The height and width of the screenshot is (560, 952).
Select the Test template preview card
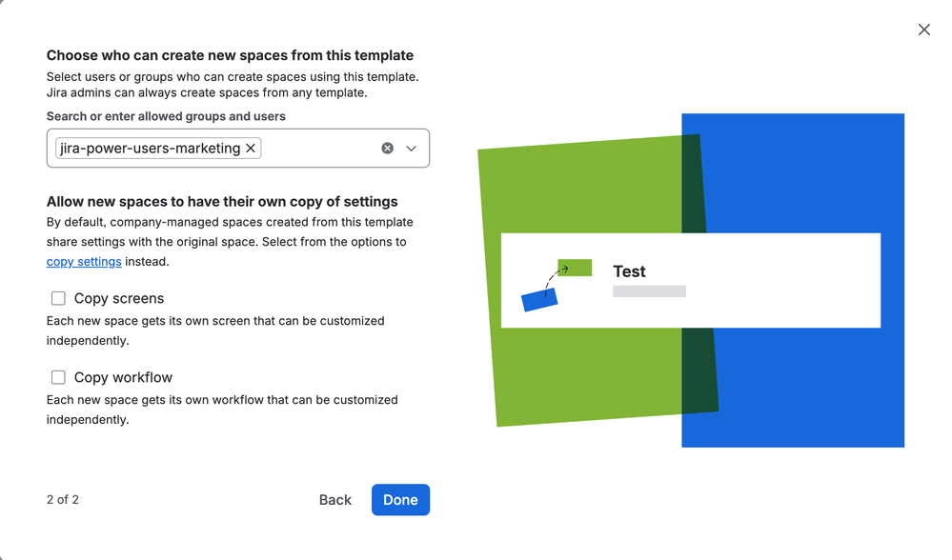[x=690, y=279]
